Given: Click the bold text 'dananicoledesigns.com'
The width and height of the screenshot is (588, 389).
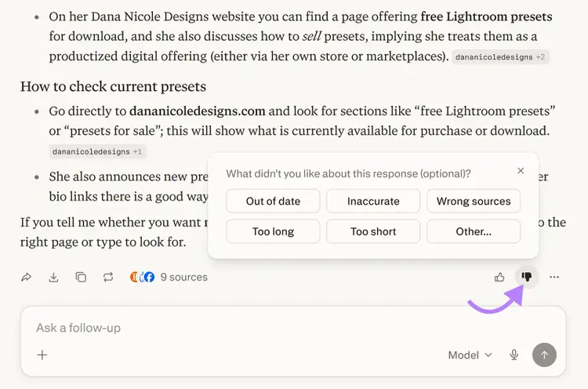Looking at the screenshot, I should click(x=198, y=111).
